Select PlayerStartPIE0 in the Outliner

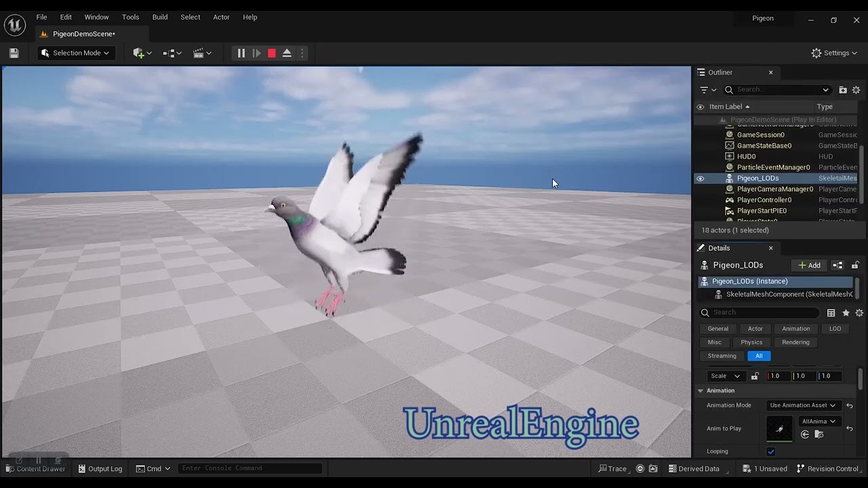(x=762, y=211)
